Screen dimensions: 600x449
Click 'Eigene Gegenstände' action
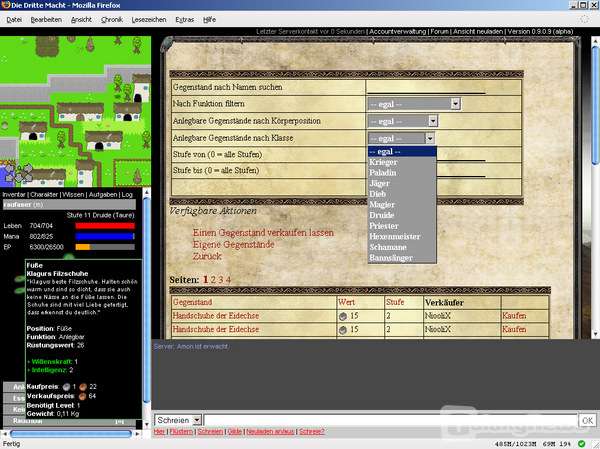tap(233, 245)
